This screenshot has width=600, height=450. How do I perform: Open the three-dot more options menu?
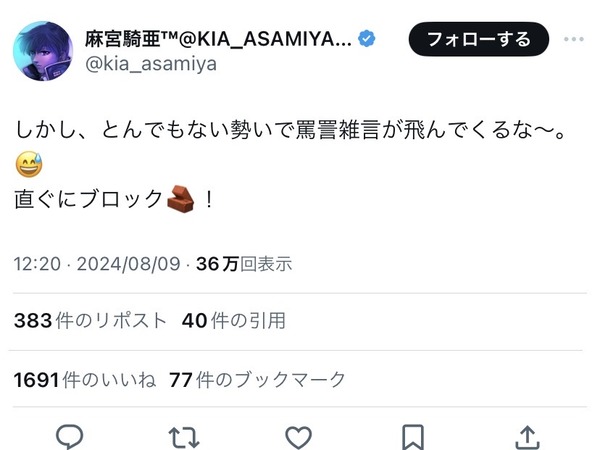[574, 39]
